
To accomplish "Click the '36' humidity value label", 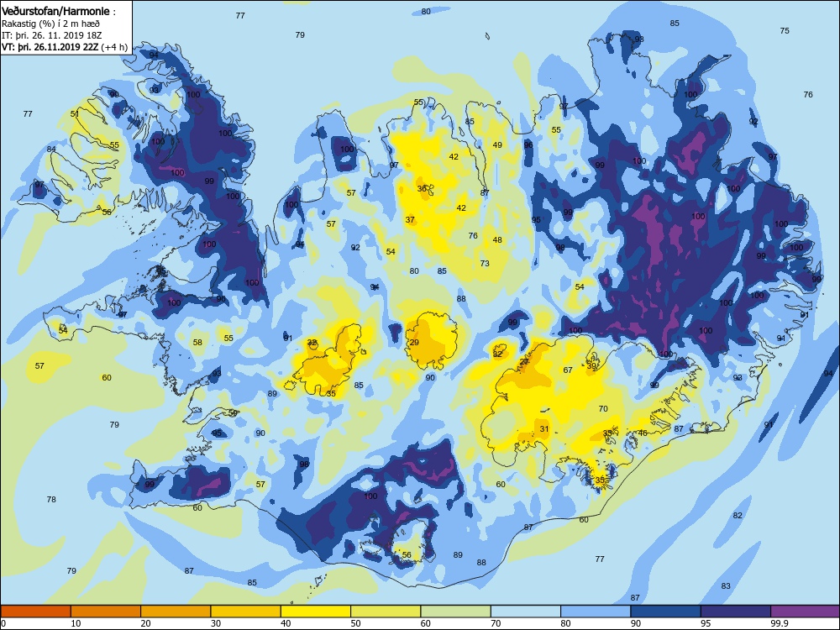I will (423, 188).
